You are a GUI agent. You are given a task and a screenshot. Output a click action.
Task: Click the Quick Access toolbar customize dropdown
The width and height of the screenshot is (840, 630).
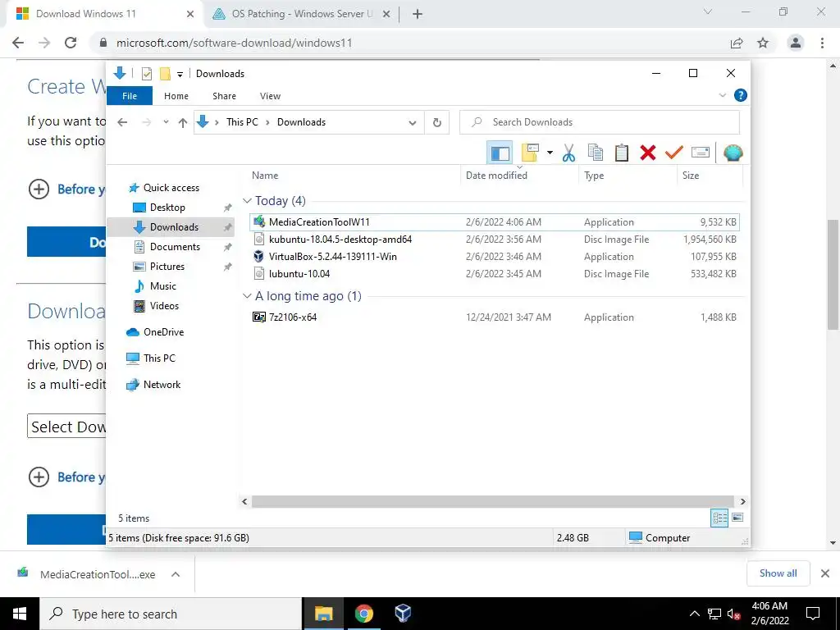click(x=180, y=74)
